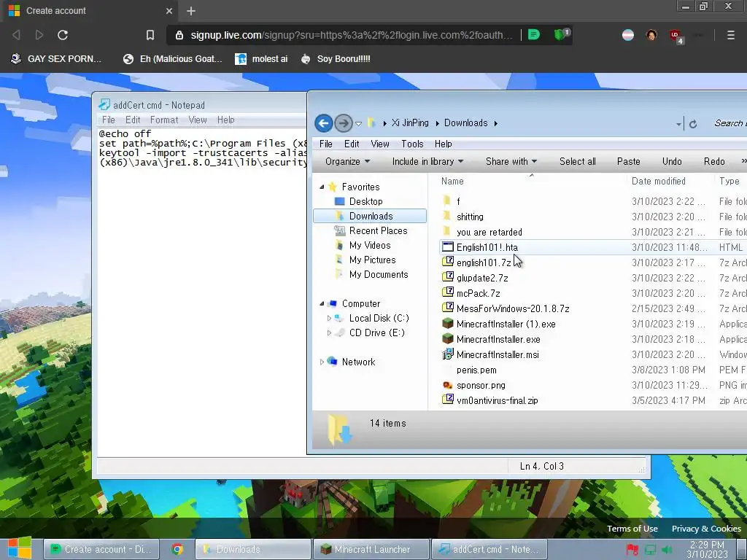Image resolution: width=747 pixels, height=560 pixels.
Task: Open the Explorer File menu
Action: [326, 144]
